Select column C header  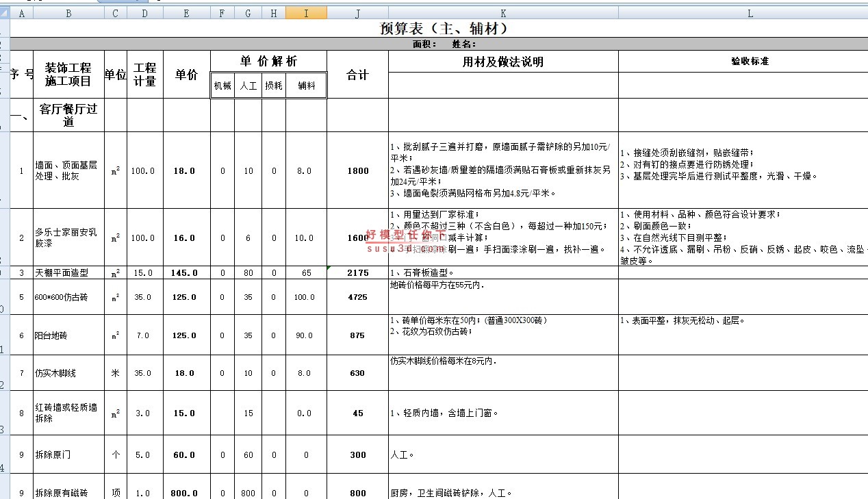pos(115,13)
